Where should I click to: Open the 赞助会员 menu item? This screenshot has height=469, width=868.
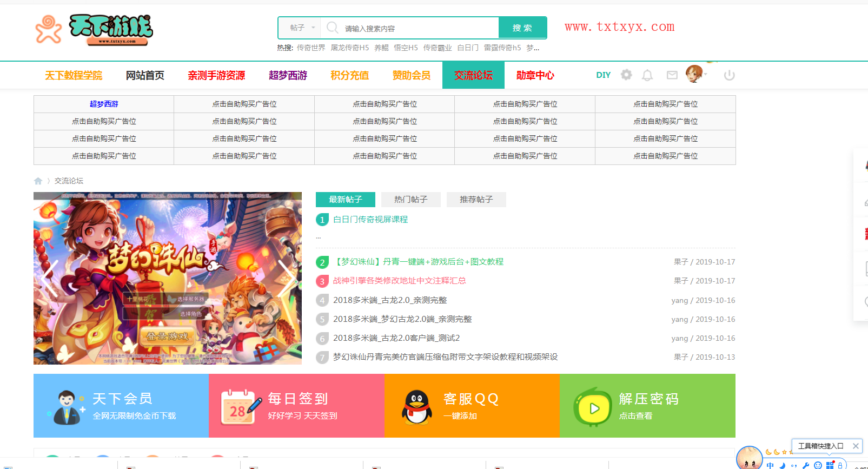[x=412, y=75]
